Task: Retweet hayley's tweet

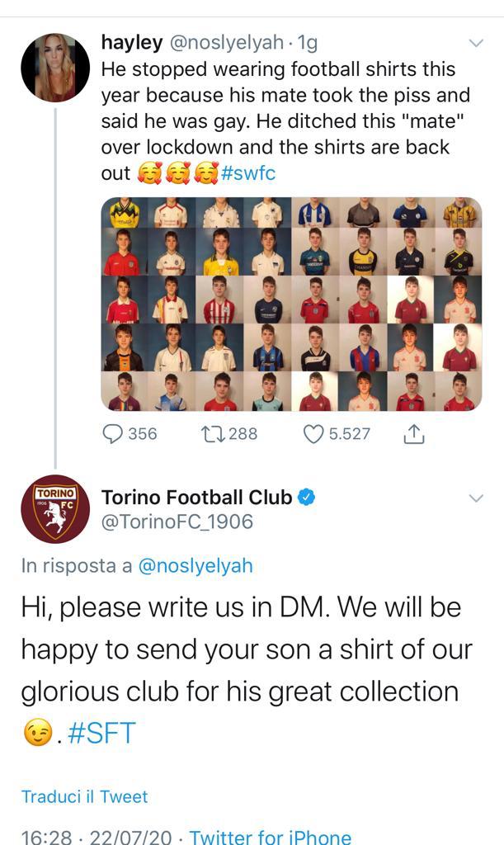Action: (x=213, y=433)
